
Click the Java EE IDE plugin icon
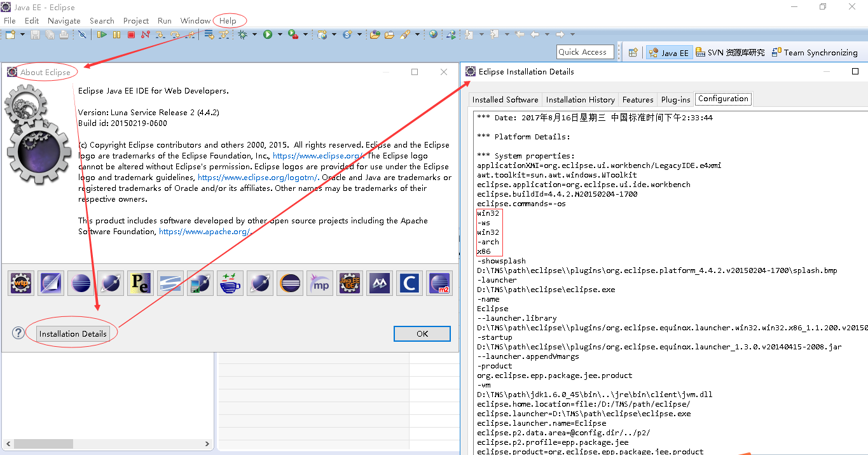(349, 283)
